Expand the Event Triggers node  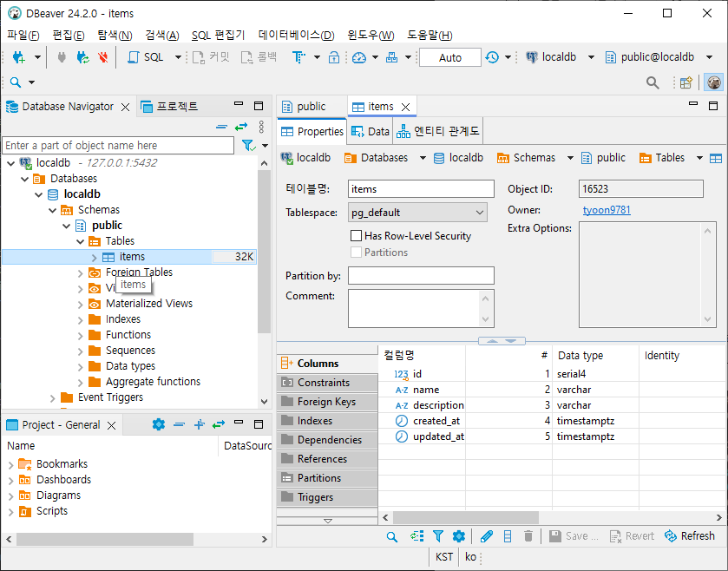[52, 397]
